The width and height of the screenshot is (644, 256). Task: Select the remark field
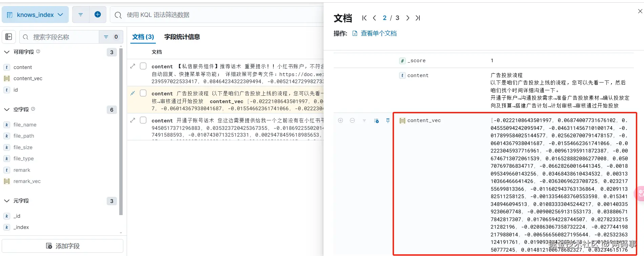(22, 170)
